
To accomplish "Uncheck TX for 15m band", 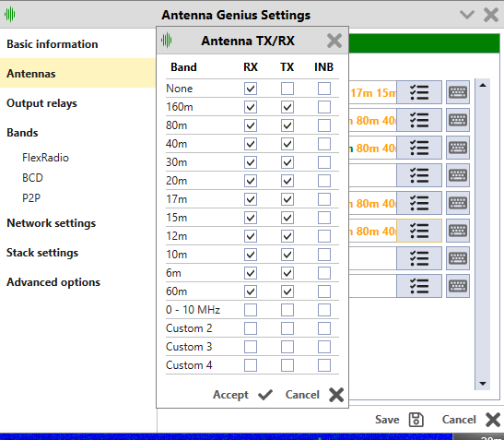I will coord(287,218).
